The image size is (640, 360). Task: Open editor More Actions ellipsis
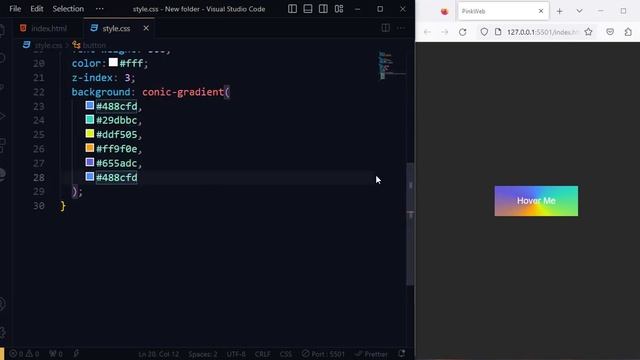pyautogui.click(x=401, y=28)
